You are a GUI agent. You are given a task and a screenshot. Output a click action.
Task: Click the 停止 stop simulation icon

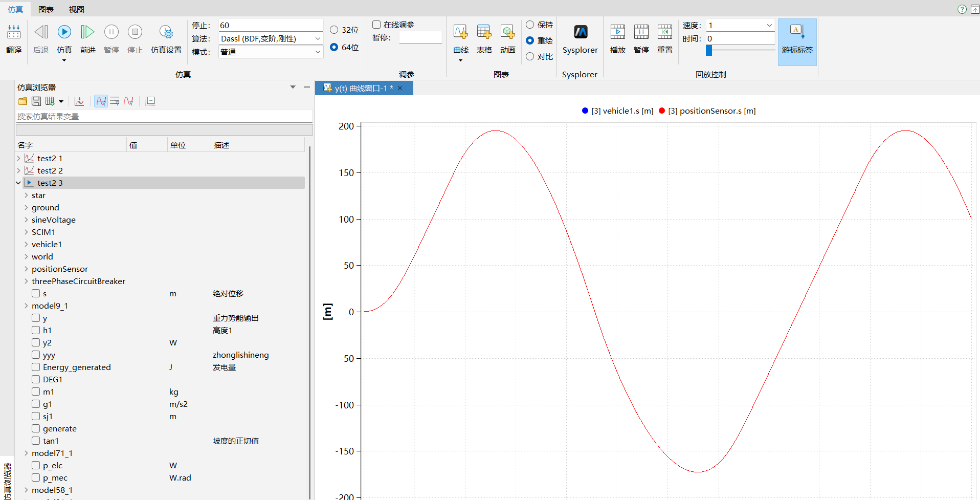[x=135, y=33]
